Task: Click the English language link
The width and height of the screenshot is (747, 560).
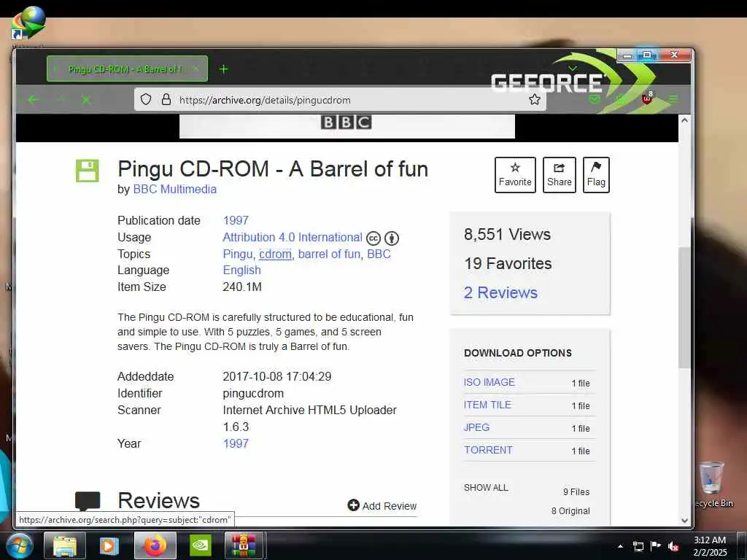Action: (x=242, y=270)
